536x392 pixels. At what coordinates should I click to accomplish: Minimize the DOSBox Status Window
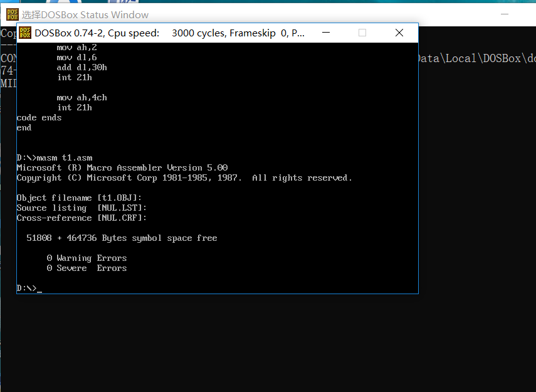coord(505,14)
